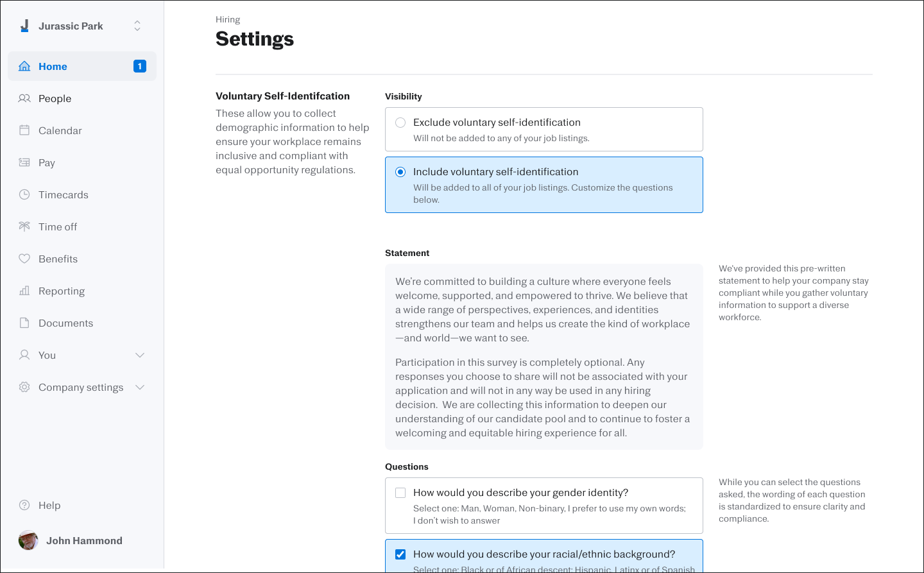Click the Home notification badge
Screen dimensions: 924x573
[x=140, y=66]
